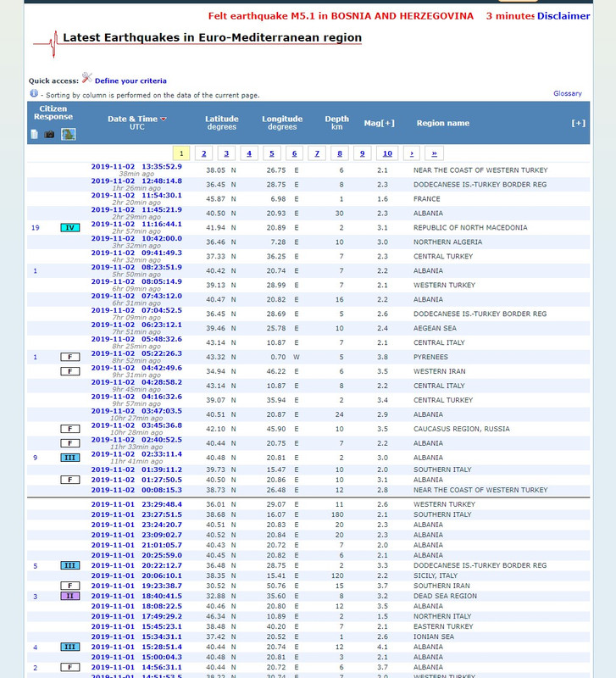The height and width of the screenshot is (678, 616).
Task: Open the Felt earthquake M5.1 Bosnia alert
Action: (341, 16)
